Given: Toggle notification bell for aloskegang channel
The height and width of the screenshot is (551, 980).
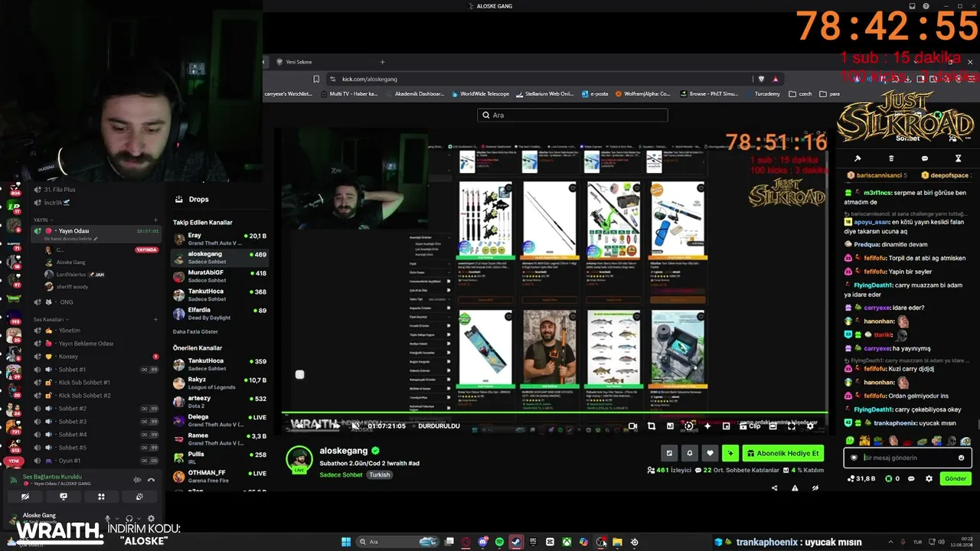Looking at the screenshot, I should point(689,453).
